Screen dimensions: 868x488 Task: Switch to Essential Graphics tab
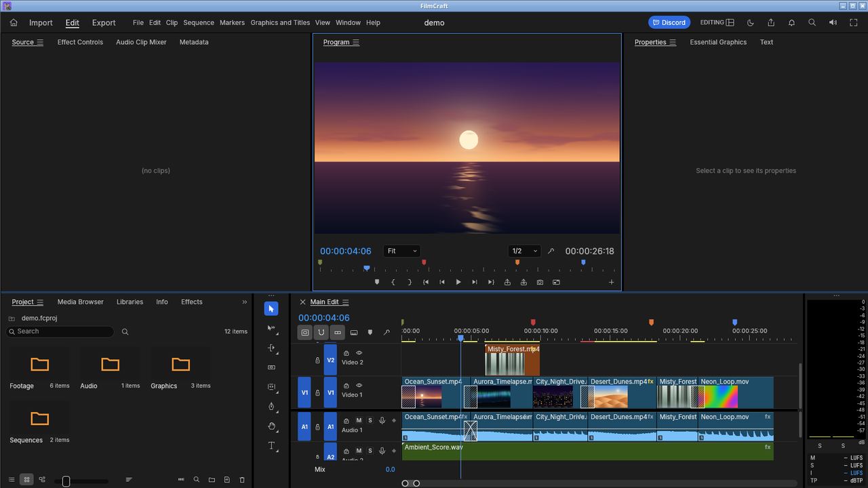pyautogui.click(x=718, y=42)
